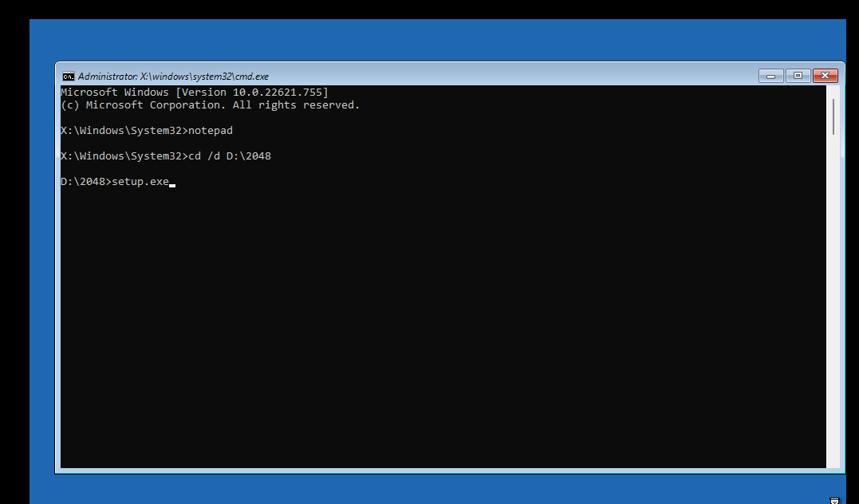
Task: Click the Microsoft Corporation copyright line
Action: tap(211, 104)
